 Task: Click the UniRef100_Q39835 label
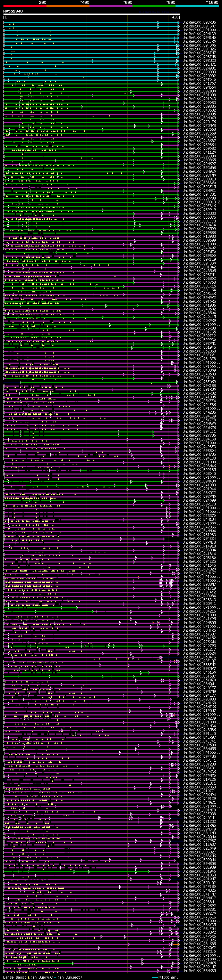[x=199, y=106]
